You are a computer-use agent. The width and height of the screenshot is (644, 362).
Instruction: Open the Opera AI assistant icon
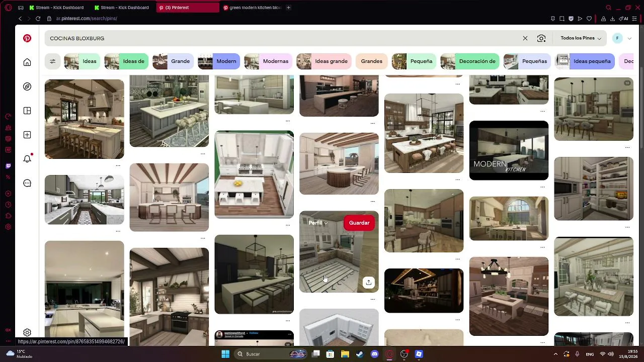[x=624, y=19]
